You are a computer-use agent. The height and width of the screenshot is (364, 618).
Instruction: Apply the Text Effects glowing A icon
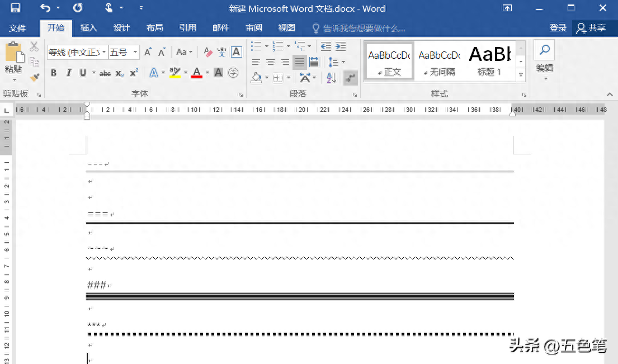154,73
